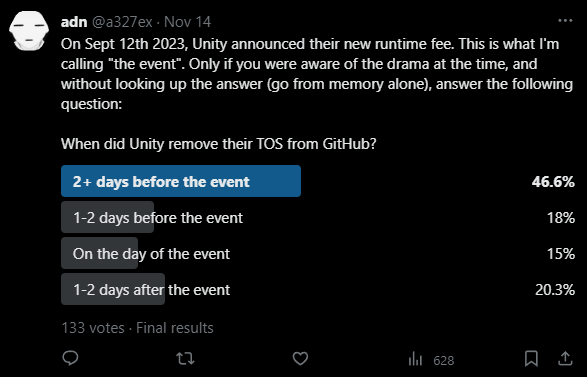Screen dimensions: 587x377
Task: Click the Final results label
Action: (x=175, y=328)
